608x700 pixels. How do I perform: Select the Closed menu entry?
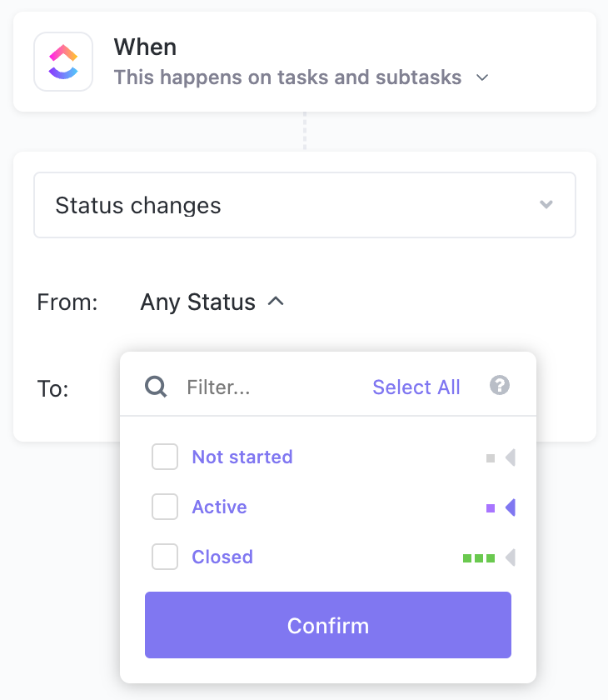pos(222,557)
